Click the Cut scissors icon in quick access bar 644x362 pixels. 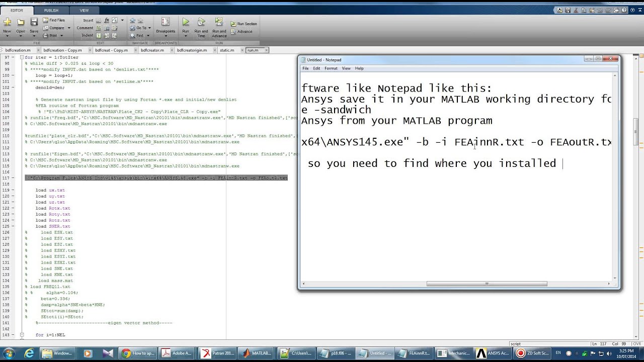[576, 10]
